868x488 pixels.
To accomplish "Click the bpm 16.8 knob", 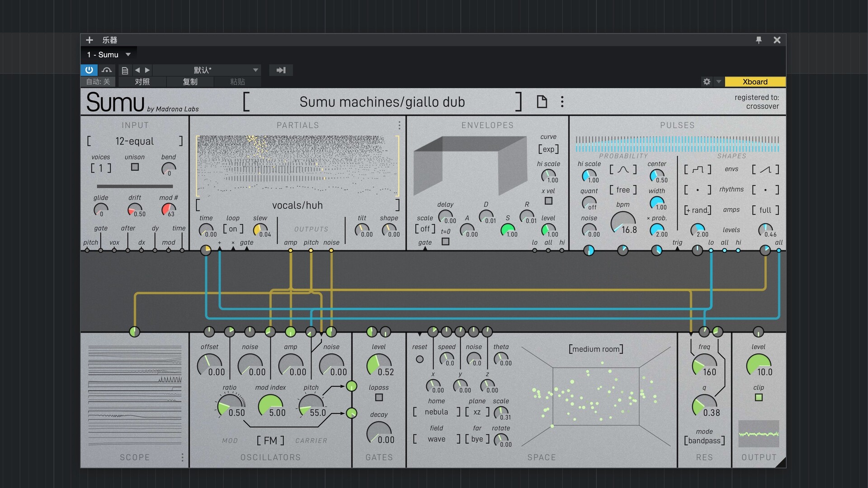I will [623, 223].
